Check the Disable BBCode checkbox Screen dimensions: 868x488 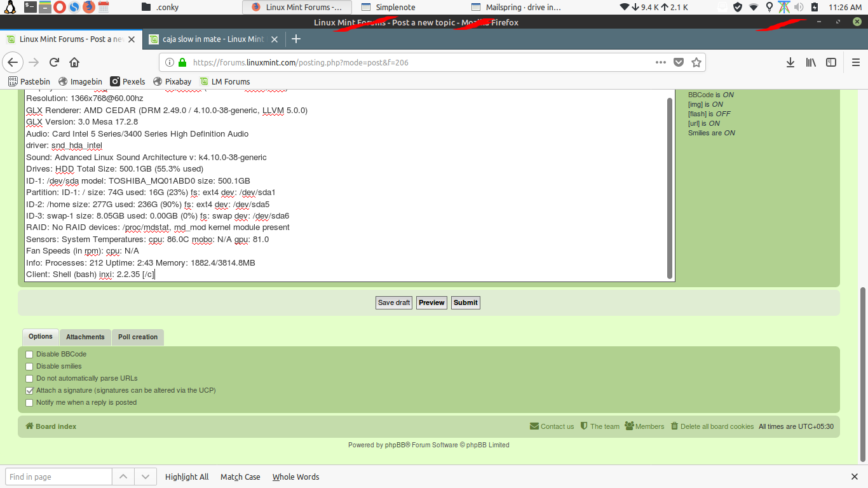tap(29, 355)
